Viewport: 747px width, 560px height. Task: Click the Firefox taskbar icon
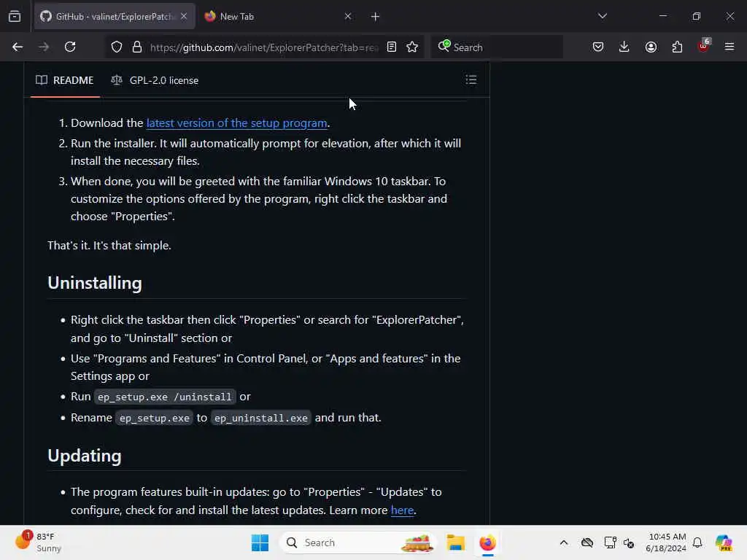(x=487, y=542)
